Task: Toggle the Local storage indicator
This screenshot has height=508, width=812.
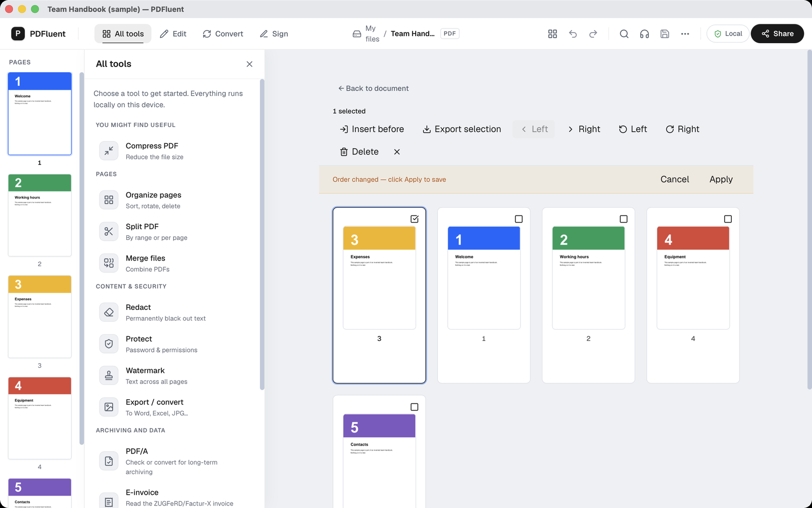Action: pyautogui.click(x=728, y=34)
